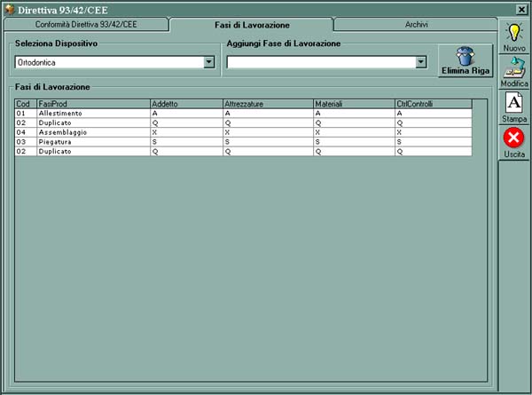Click Materiali value S in Piegatura row

[x=354, y=142]
